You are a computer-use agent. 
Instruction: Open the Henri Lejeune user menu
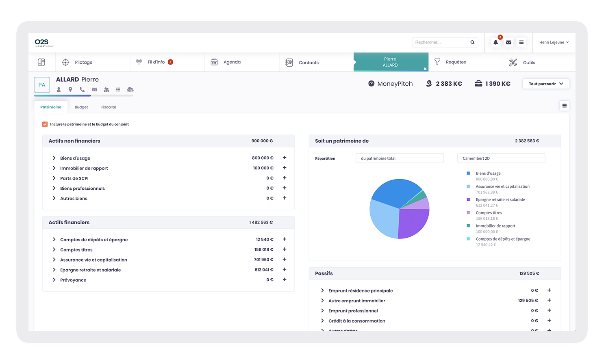(x=554, y=42)
